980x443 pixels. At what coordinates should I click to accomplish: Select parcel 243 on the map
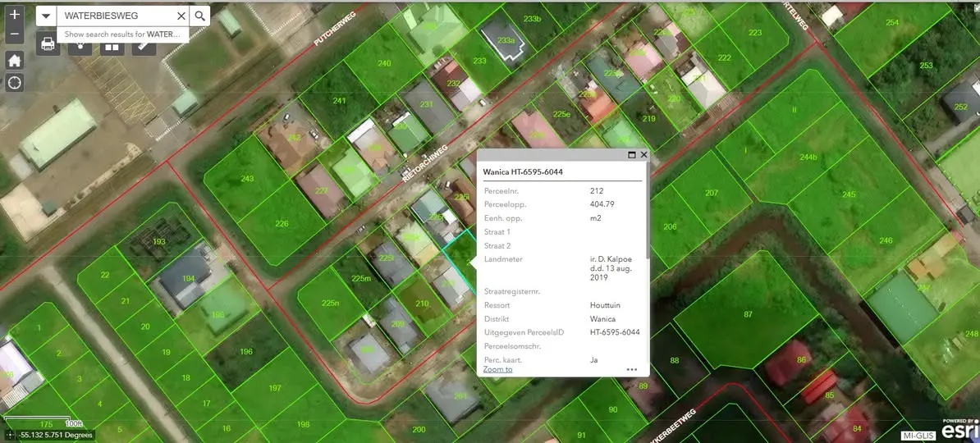[247, 179]
